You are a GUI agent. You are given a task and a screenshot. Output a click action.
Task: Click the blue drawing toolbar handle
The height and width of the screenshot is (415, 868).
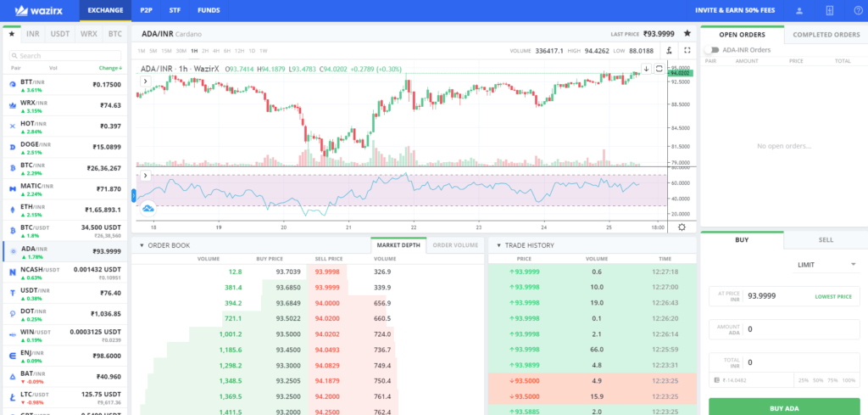pyautogui.click(x=133, y=195)
